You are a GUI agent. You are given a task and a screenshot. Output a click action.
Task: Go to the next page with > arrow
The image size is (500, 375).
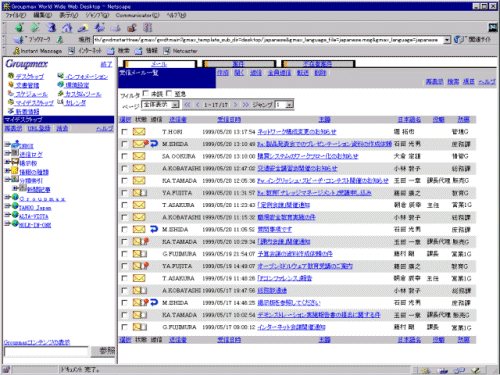(235, 105)
